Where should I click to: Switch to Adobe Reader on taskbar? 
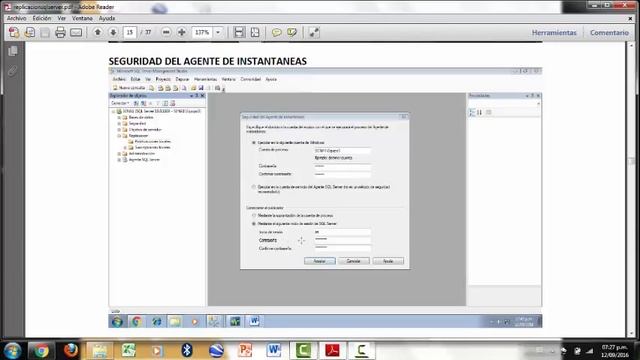332,351
